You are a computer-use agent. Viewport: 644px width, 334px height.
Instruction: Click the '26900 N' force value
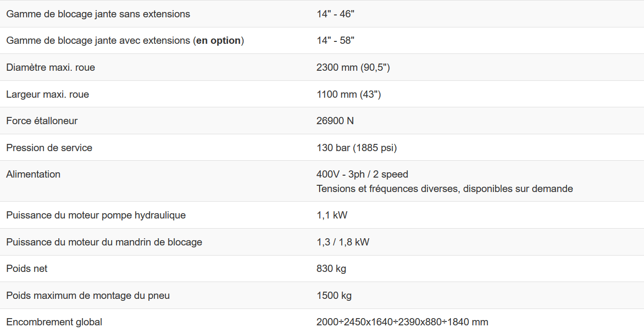tap(335, 121)
